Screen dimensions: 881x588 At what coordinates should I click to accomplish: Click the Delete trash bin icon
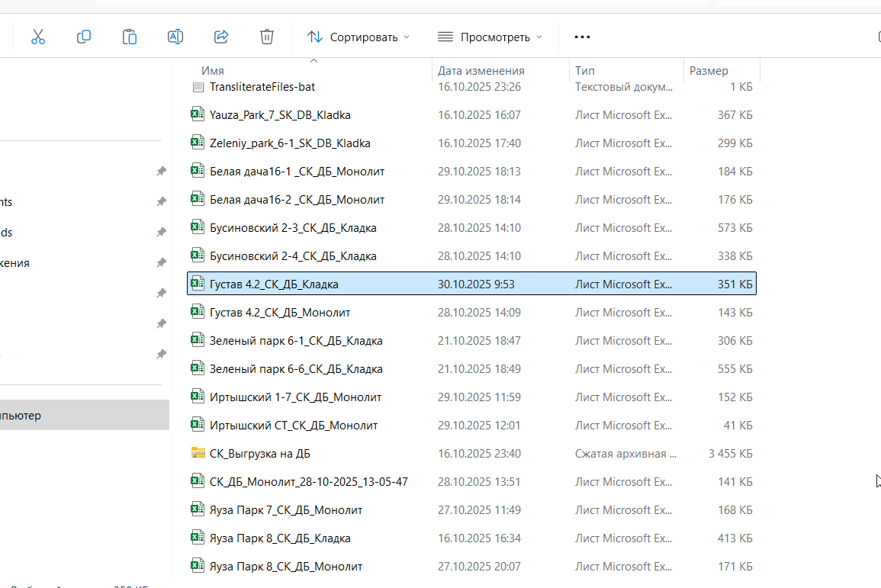(x=267, y=37)
